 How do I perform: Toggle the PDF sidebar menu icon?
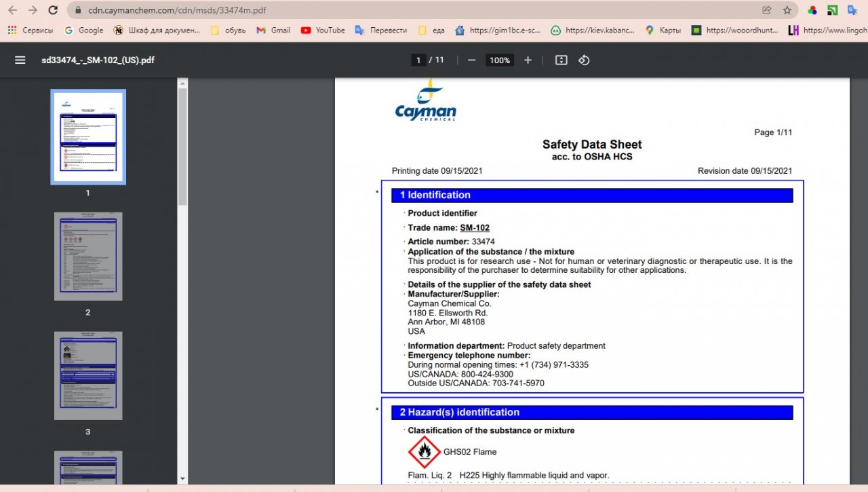[20, 60]
